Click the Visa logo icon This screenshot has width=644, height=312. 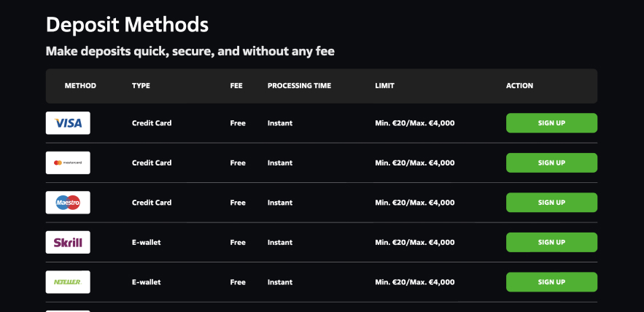(68, 123)
